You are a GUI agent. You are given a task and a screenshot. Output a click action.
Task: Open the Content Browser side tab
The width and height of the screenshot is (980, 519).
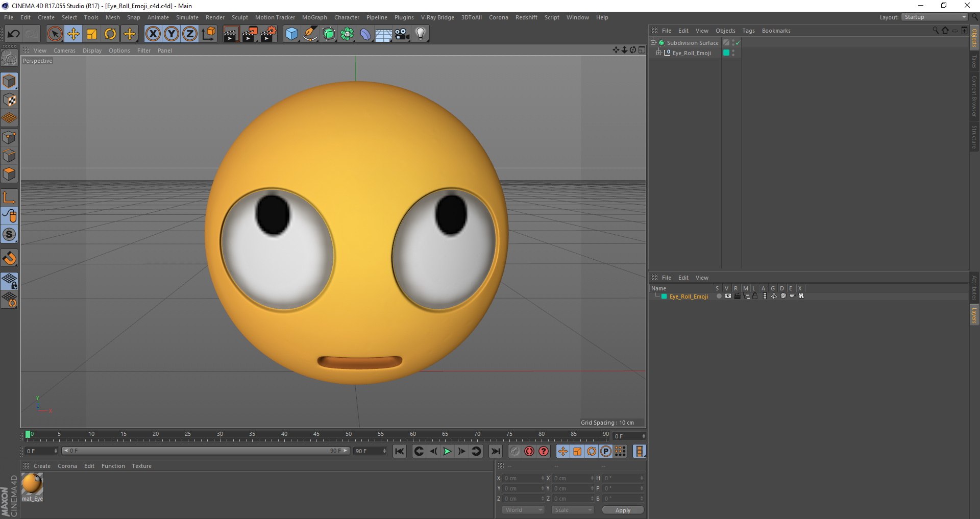click(x=974, y=96)
